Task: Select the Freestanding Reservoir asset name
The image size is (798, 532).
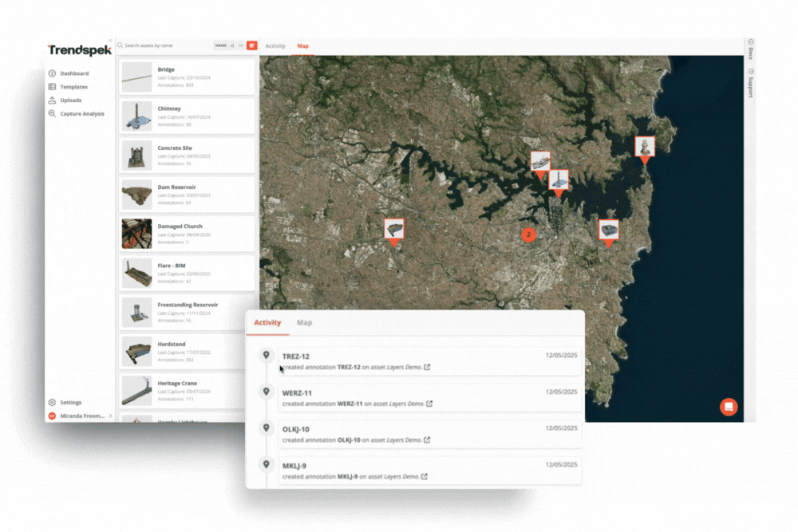Action: [x=188, y=305]
